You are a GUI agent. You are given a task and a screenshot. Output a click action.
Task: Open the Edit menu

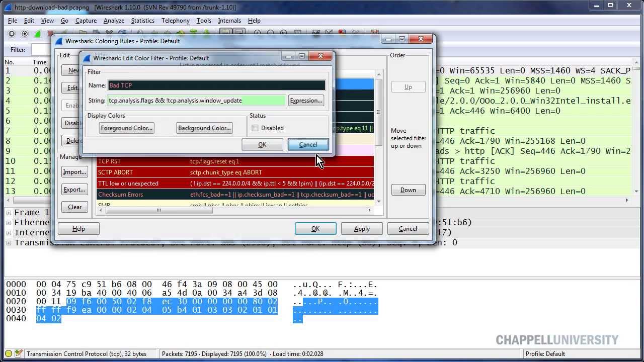(x=29, y=21)
